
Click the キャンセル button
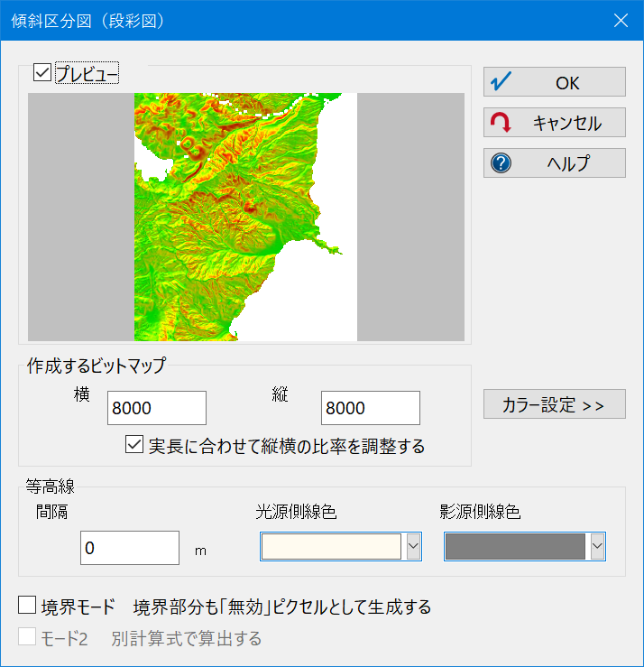555,123
